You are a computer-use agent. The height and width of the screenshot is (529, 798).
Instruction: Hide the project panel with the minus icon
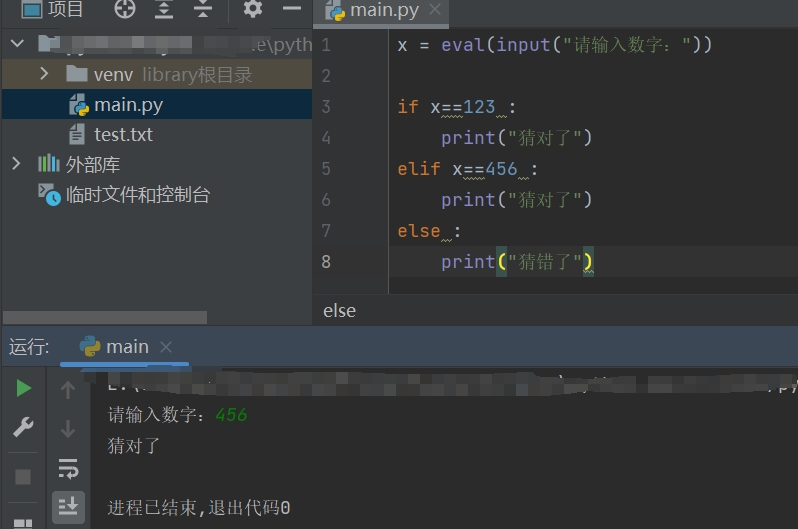coord(291,10)
